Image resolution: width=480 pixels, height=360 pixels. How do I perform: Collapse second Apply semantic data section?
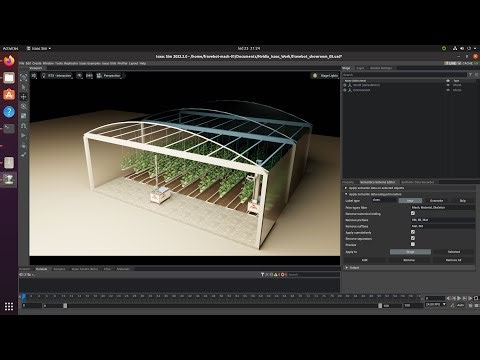tap(346, 194)
